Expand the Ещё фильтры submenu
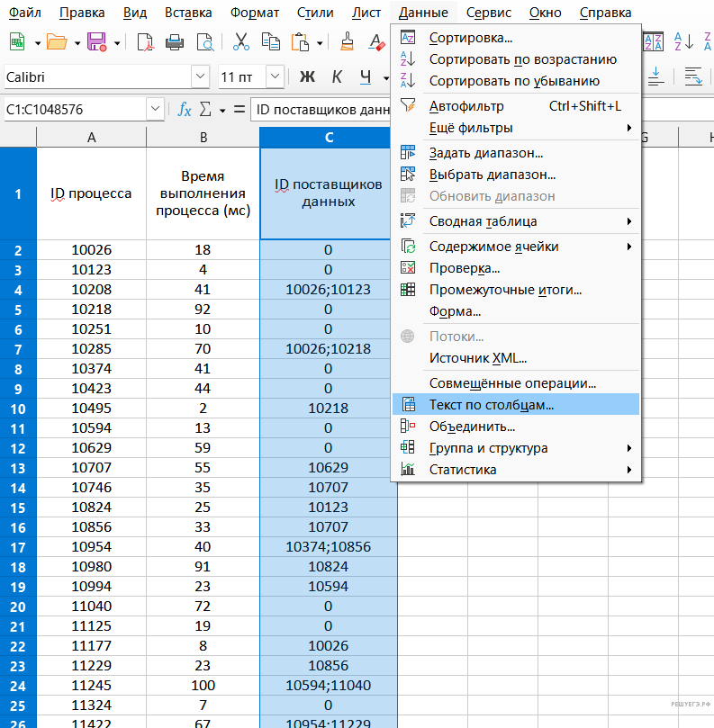Image resolution: width=714 pixels, height=728 pixels. click(x=516, y=128)
